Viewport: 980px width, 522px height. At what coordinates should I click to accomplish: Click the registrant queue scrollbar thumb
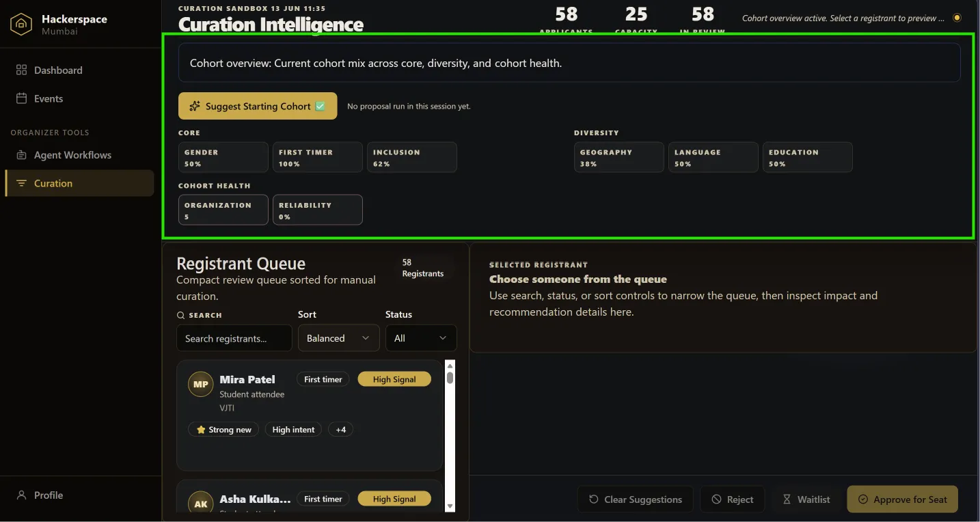pyautogui.click(x=450, y=378)
